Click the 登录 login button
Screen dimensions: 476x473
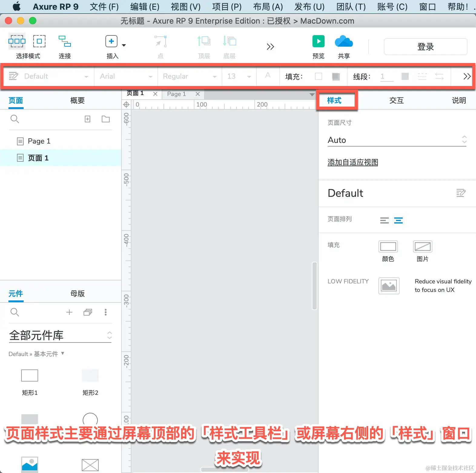(425, 47)
